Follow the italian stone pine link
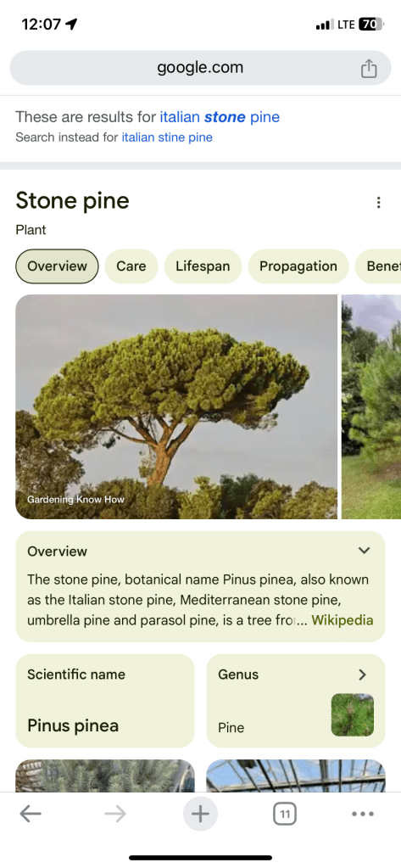Viewport: 401px width, 868px height. 220,117
